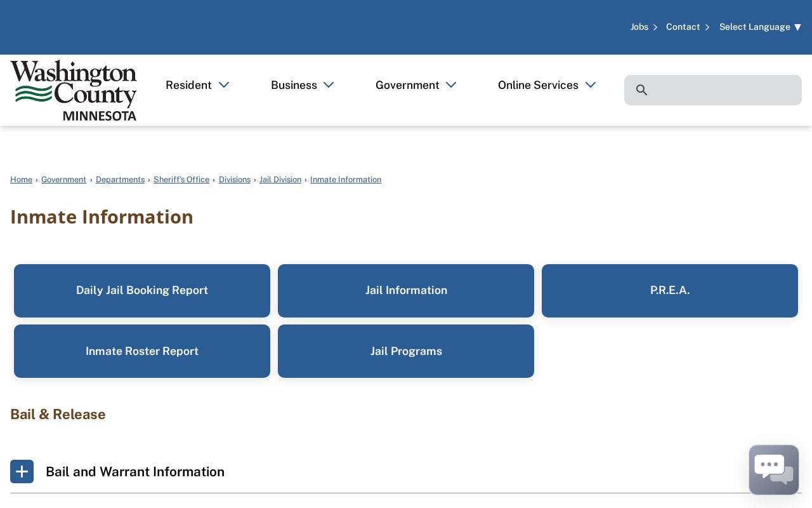This screenshot has width=812, height=508.
Task: Open the Jobs link in top bar
Action: point(639,27)
